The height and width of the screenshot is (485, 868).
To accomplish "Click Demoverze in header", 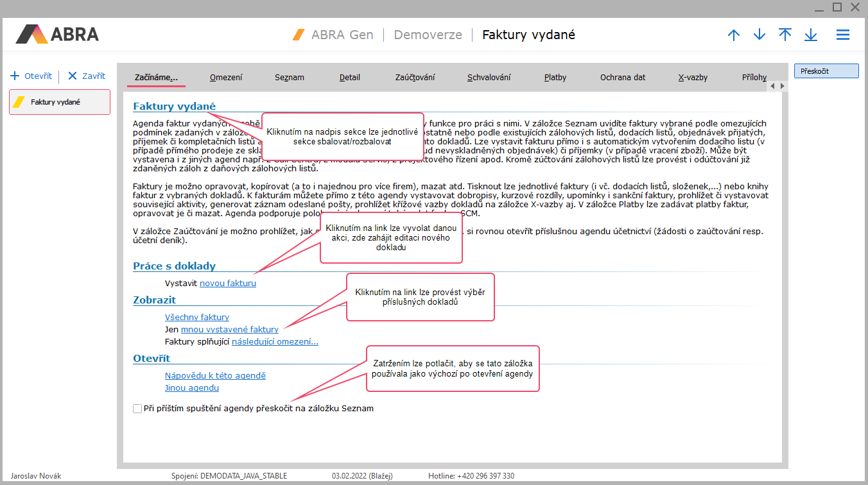I will coord(428,35).
